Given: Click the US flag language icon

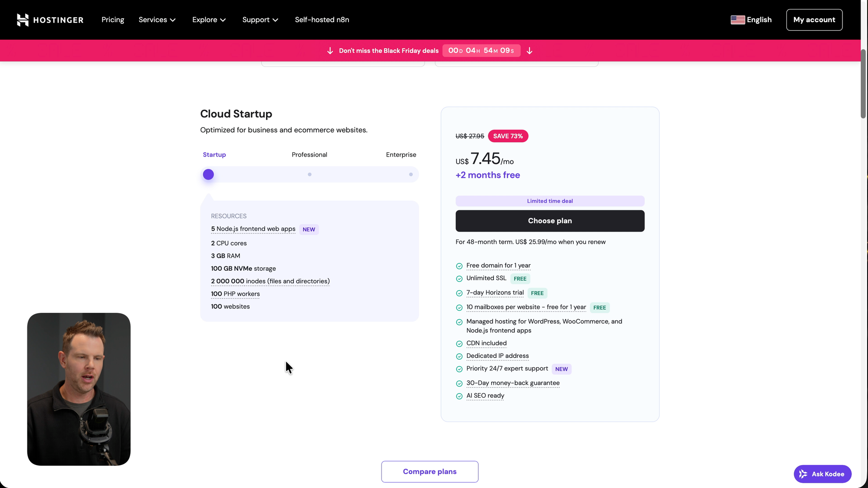Looking at the screenshot, I should coord(737,20).
